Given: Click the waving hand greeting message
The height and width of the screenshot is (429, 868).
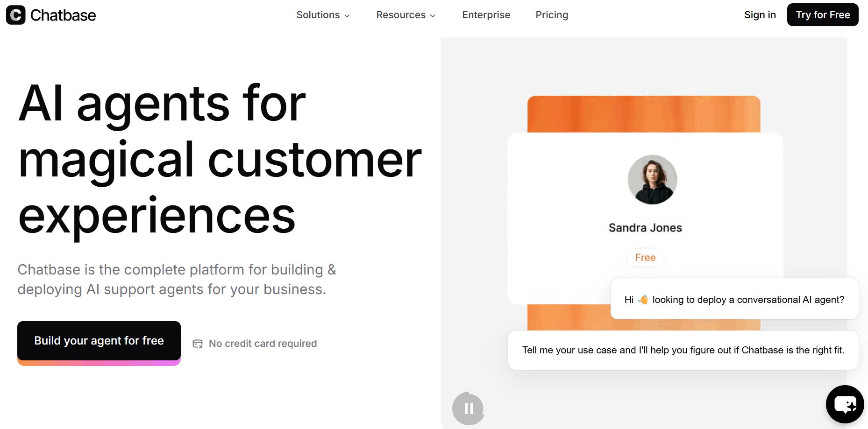Looking at the screenshot, I should [x=734, y=299].
